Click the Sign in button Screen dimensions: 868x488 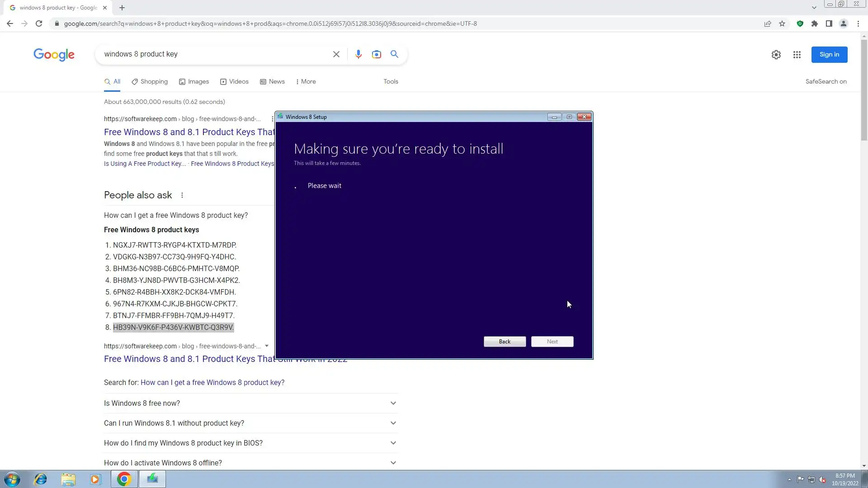829,55
